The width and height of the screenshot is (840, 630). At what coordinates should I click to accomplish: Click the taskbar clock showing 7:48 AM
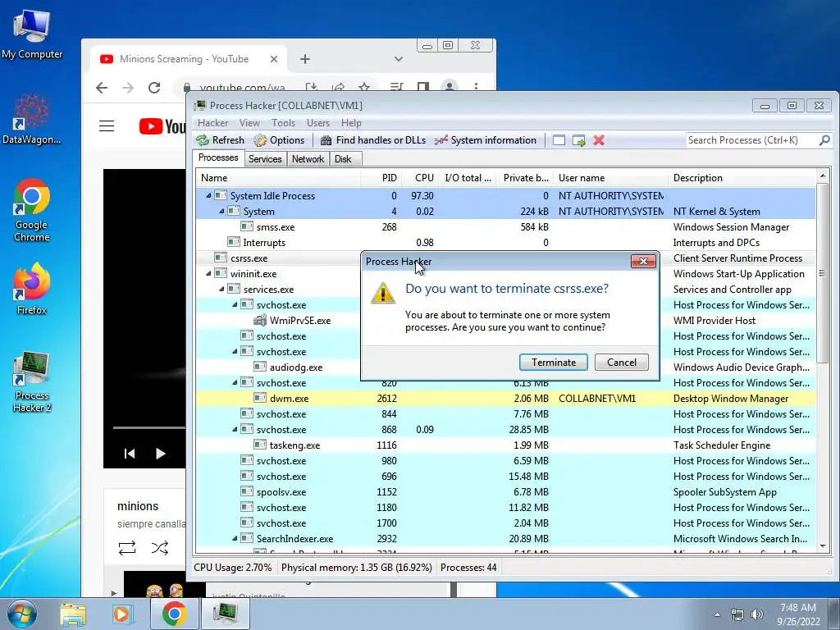[798, 614]
